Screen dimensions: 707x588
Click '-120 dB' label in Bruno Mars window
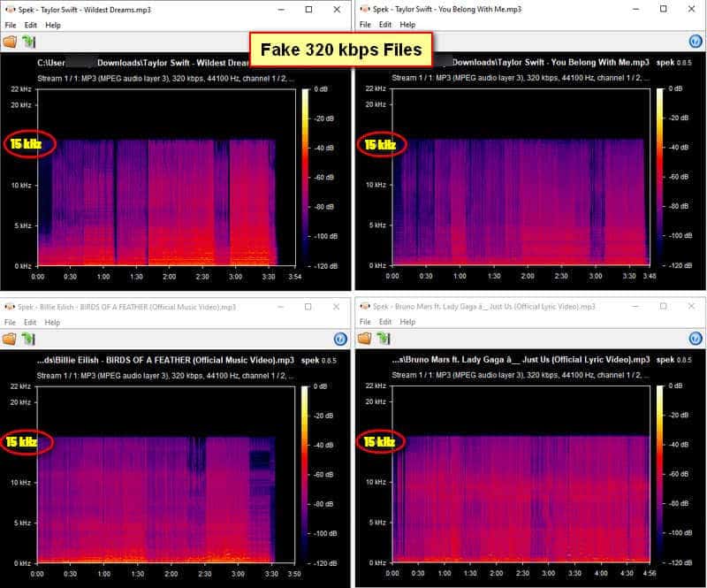coord(680,562)
